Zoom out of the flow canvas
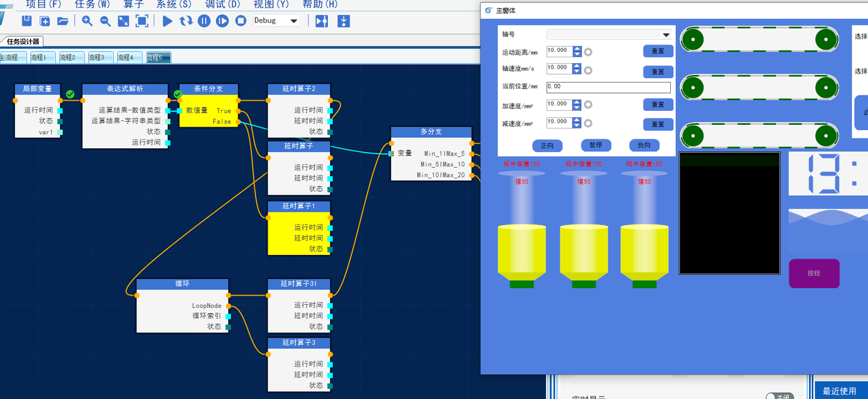The image size is (868, 399). pos(105,21)
